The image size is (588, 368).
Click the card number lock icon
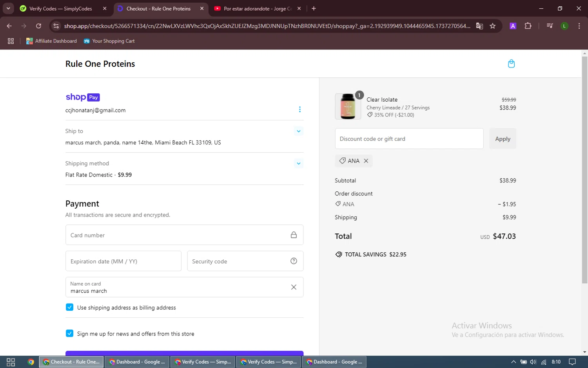pos(294,235)
